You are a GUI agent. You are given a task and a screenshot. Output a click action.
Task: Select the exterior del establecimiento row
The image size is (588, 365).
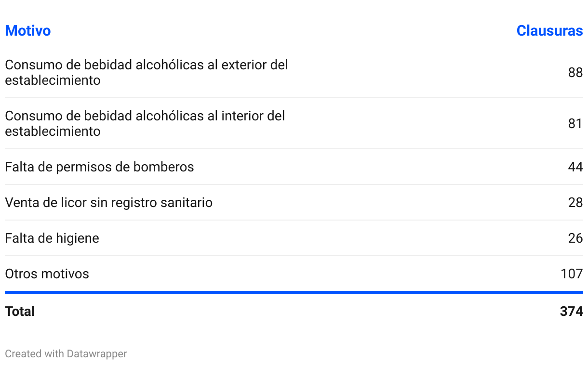[294, 73]
